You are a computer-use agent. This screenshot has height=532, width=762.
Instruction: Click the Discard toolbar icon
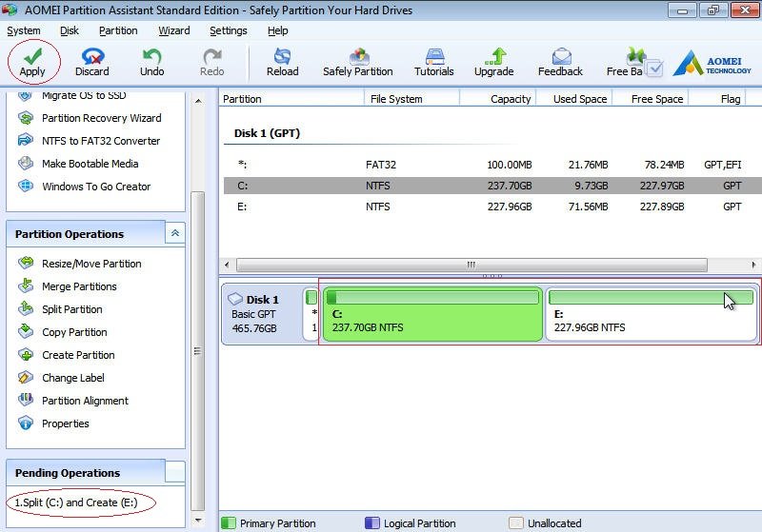click(92, 56)
